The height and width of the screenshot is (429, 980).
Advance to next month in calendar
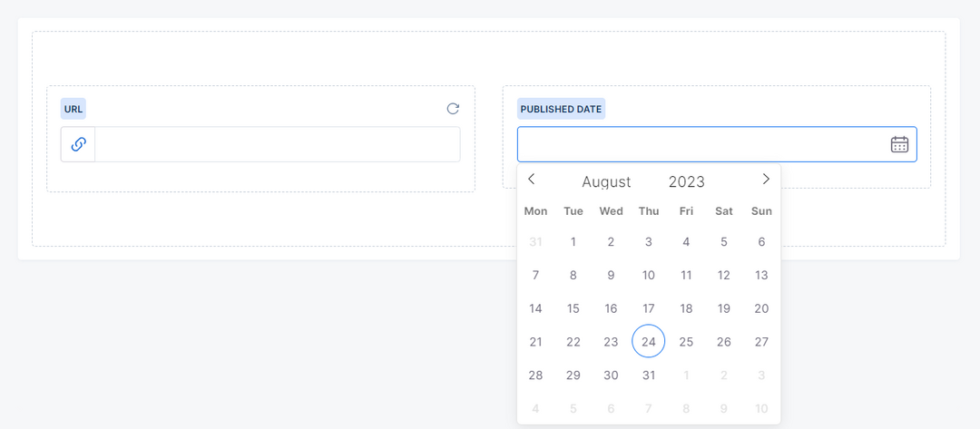coord(766,180)
